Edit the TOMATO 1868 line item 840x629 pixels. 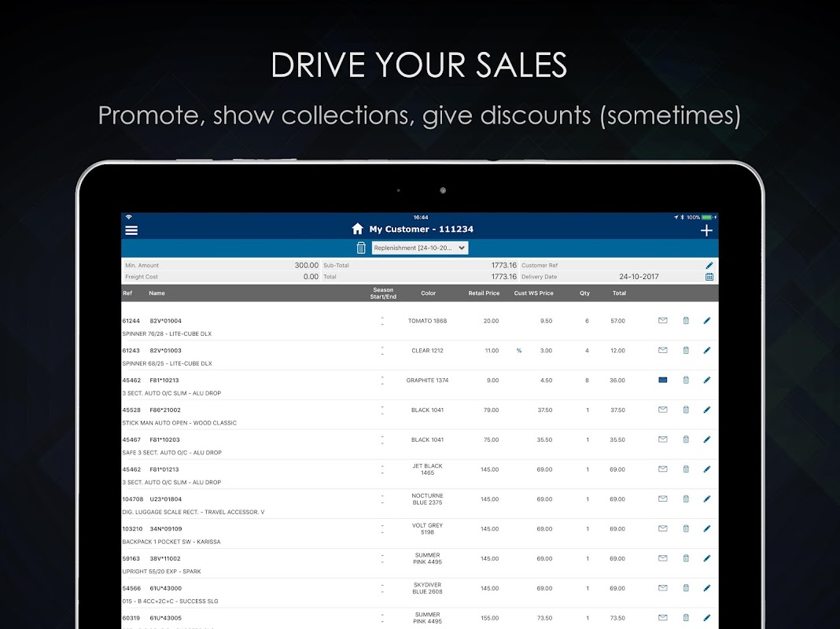[706, 320]
